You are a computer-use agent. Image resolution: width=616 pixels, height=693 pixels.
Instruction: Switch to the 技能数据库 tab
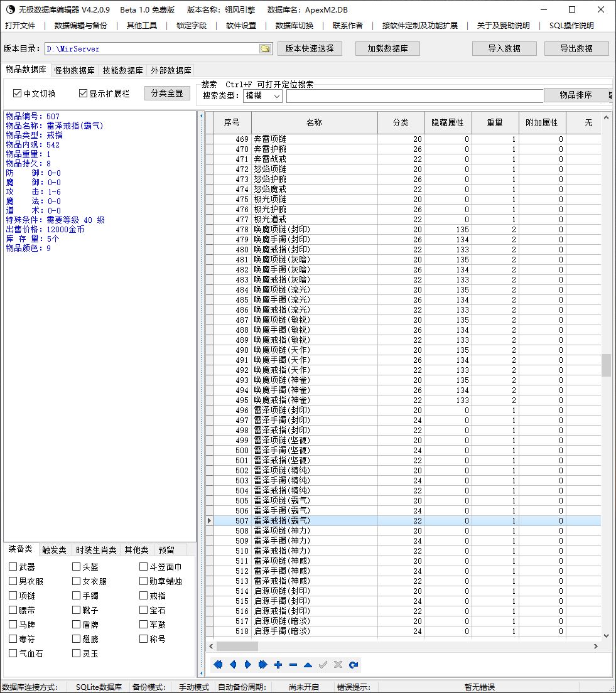pos(122,70)
